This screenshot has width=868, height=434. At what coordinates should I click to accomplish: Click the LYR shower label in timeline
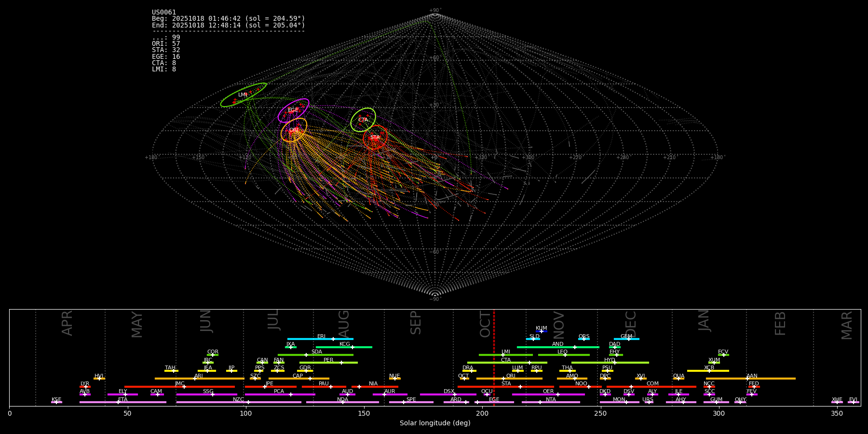pyautogui.click(x=85, y=384)
